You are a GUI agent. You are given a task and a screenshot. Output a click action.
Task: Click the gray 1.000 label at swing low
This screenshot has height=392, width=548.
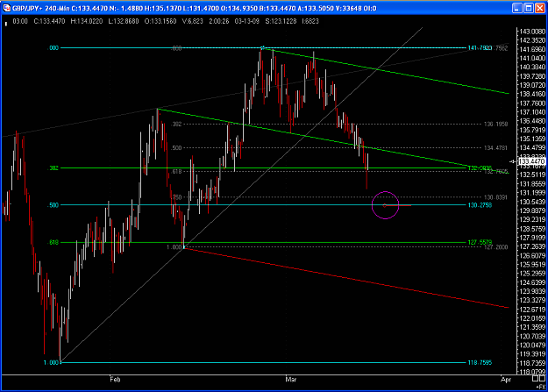(x=174, y=247)
